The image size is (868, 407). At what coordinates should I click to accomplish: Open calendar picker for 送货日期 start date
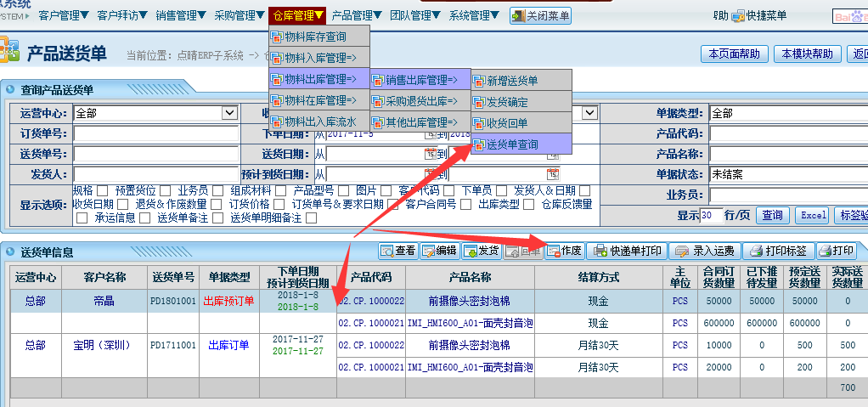[429, 154]
